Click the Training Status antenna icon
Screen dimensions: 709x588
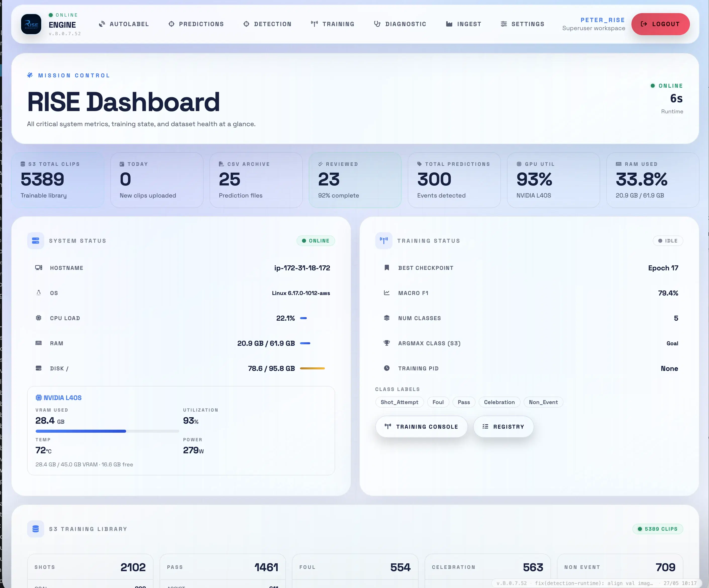[384, 240]
